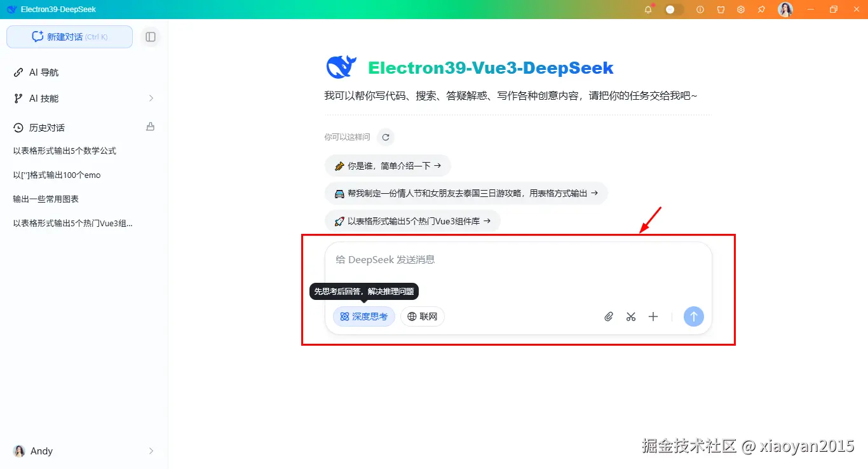Click the scissors screenshot icon
The height and width of the screenshot is (469, 868).
631,316
